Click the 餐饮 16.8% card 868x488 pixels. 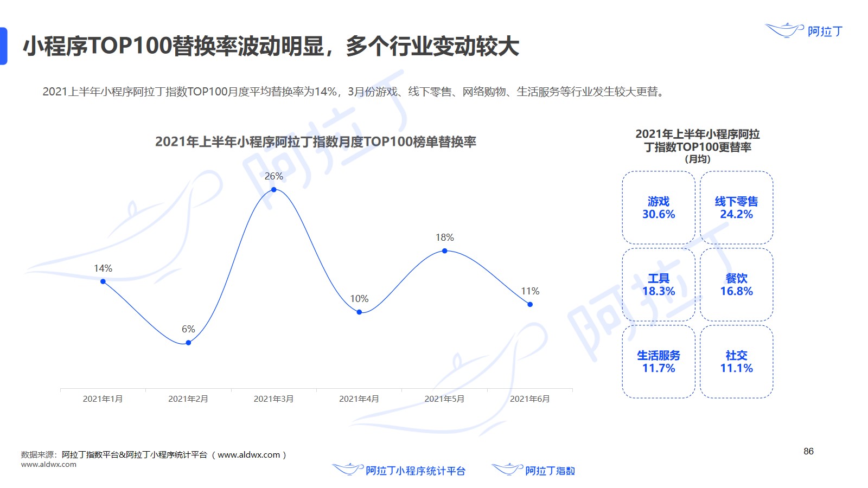736,285
